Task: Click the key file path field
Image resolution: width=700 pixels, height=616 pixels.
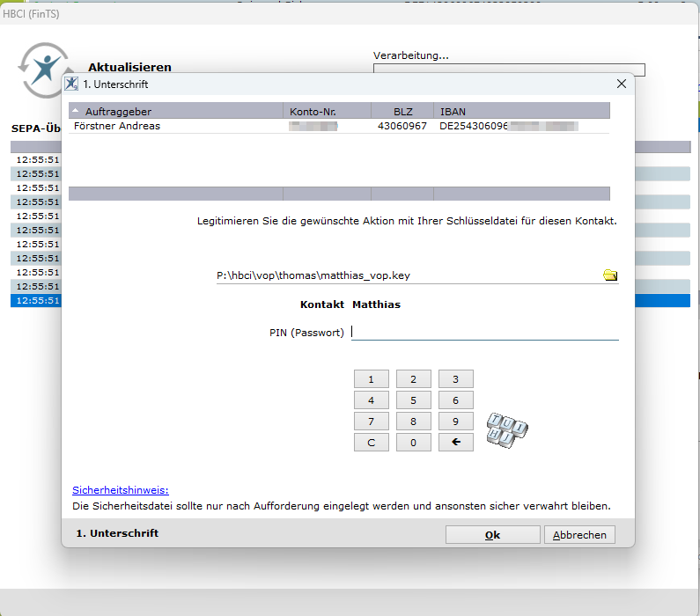Action: 405,275
